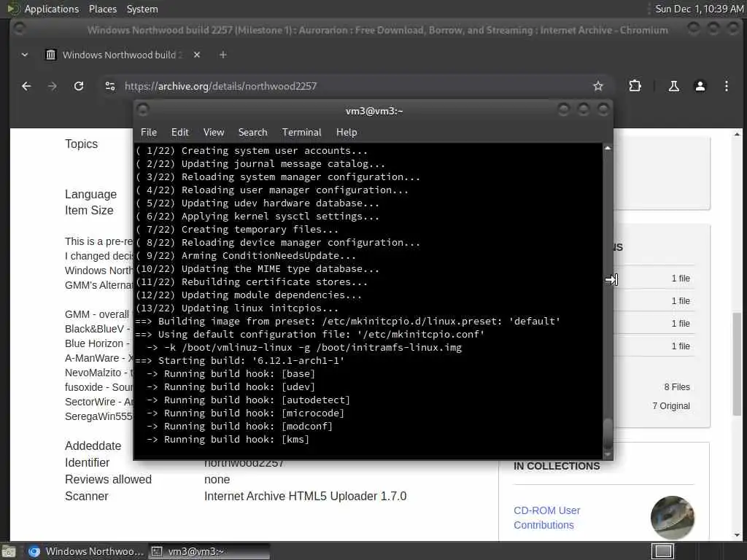
Task: Click the Identifier metadata label
Action: click(x=88, y=462)
